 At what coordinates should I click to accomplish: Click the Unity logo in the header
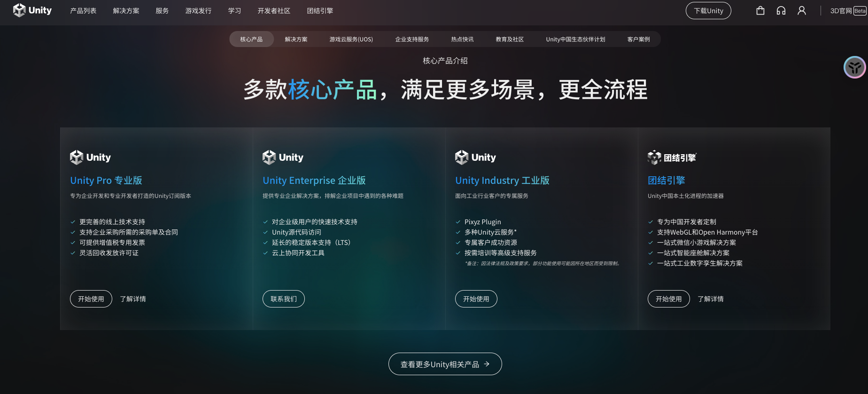[x=32, y=10]
